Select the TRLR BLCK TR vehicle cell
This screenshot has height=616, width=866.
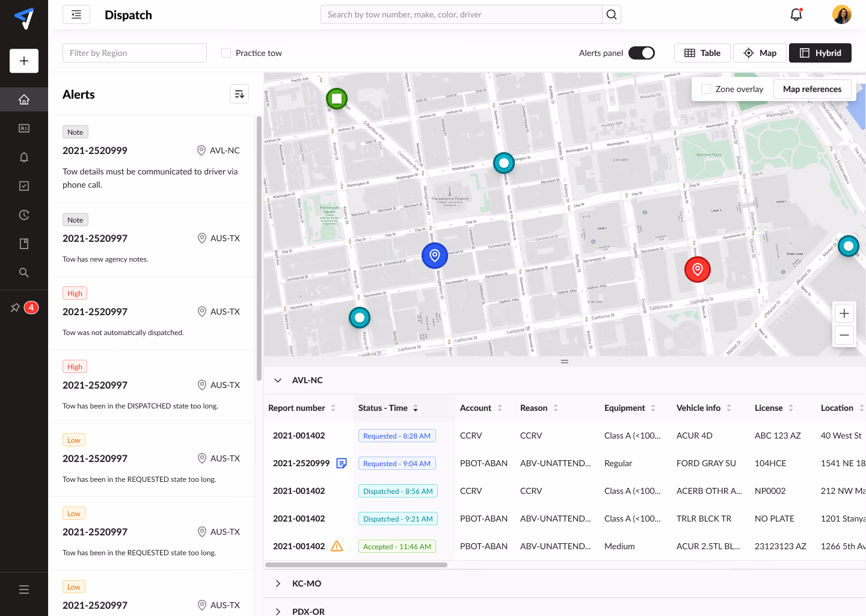(x=704, y=519)
